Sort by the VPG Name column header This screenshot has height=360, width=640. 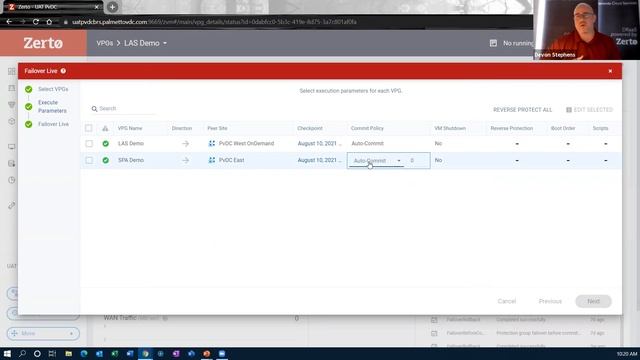130,128
